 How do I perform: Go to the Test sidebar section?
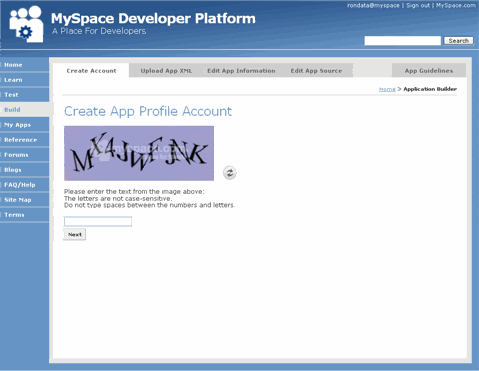click(24, 95)
